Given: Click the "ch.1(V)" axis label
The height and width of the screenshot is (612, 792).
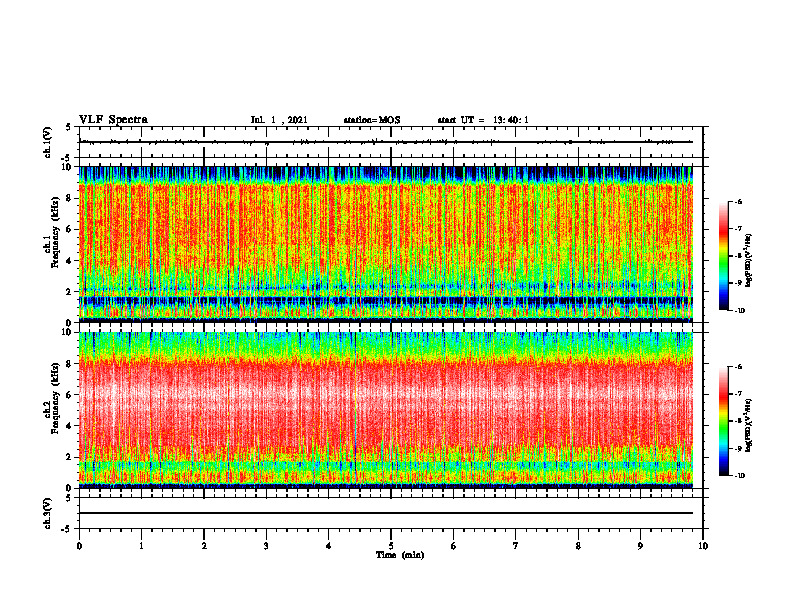Looking at the screenshot, I should click(x=48, y=142).
